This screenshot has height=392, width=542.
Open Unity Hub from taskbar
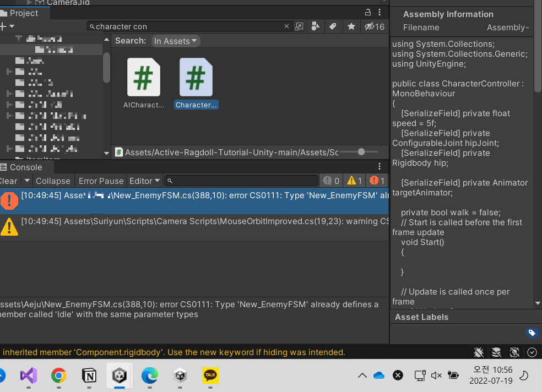(x=180, y=375)
